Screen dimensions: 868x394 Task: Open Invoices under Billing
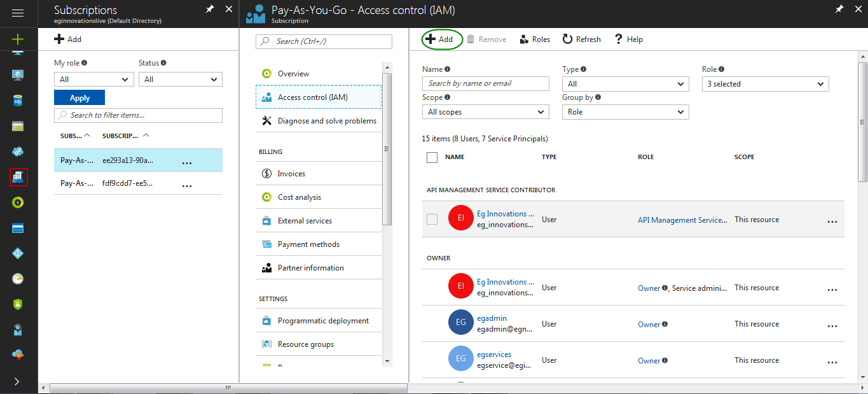[319, 174]
